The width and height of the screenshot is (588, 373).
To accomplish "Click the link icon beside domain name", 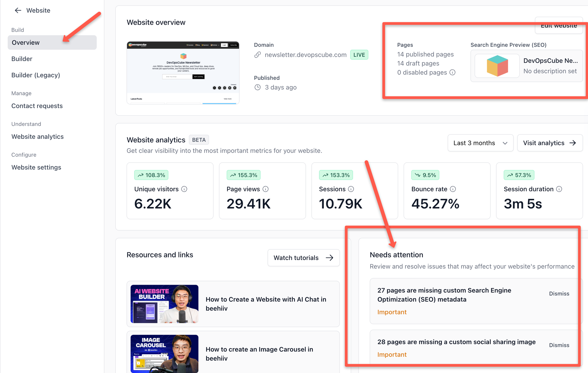I will click(258, 55).
